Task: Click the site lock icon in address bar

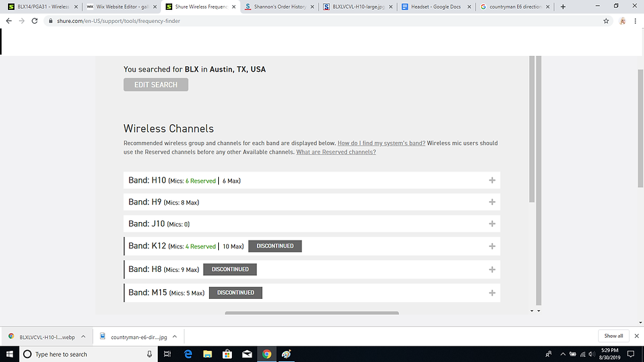Action: (x=51, y=21)
